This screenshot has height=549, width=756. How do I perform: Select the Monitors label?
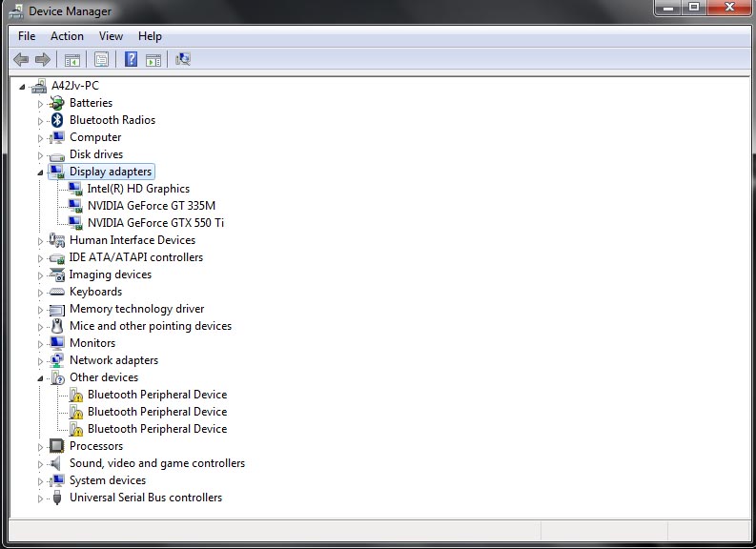pyautogui.click(x=92, y=343)
